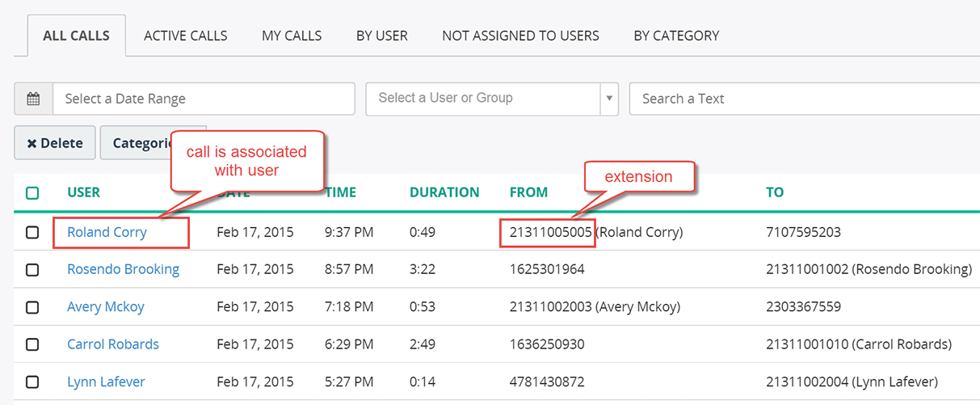Open the Select a User or Group dropdown
The height and width of the screenshot is (405, 980).
point(492,99)
